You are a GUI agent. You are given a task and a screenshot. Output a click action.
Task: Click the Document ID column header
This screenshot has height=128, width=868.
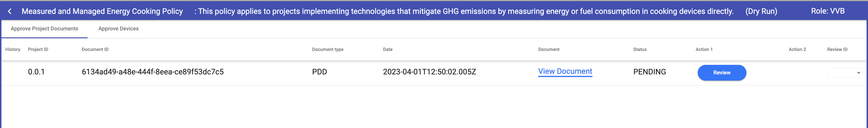(95, 50)
